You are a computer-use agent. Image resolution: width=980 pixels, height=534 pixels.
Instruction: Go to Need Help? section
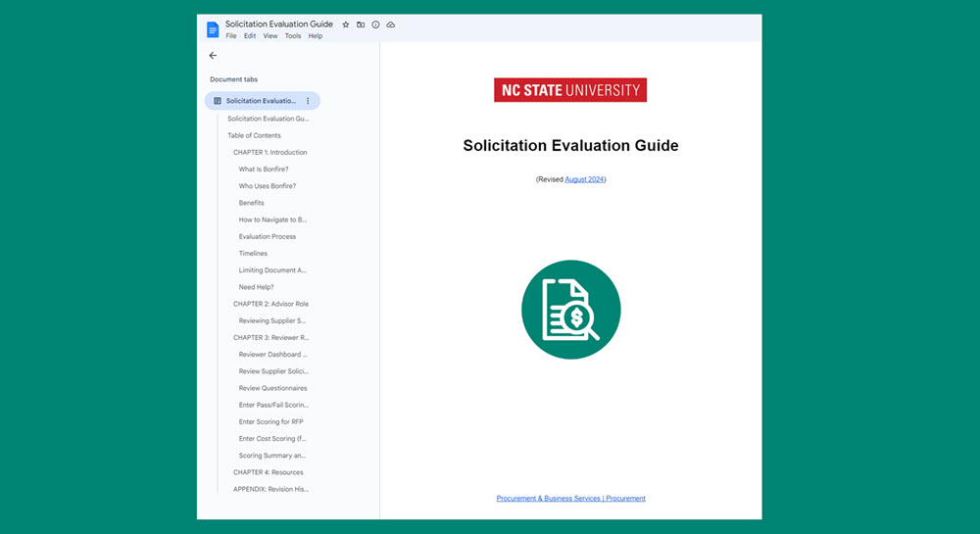(256, 287)
